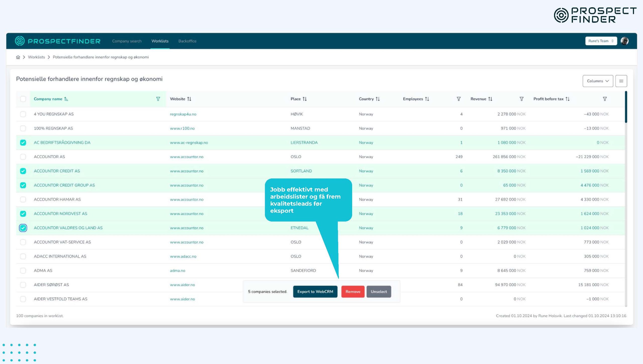Check the ACCOUNTOR AS row checkbox
643x364 pixels.
pyautogui.click(x=23, y=157)
